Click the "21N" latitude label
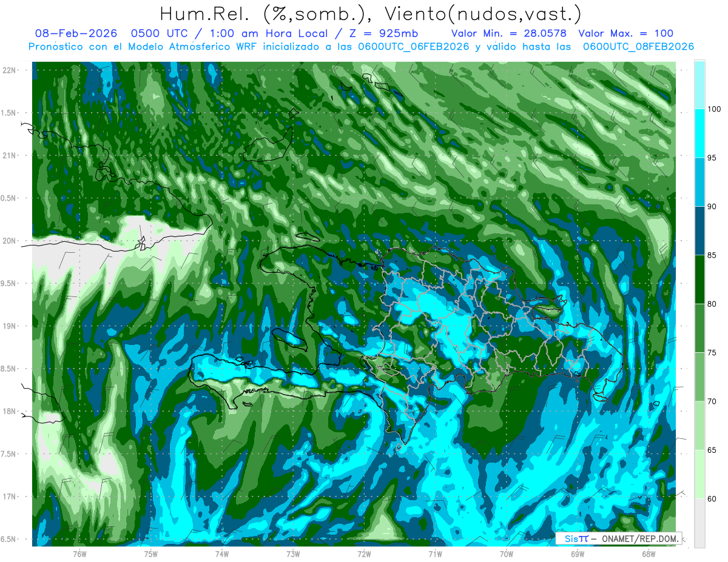Image resolution: width=728 pixels, height=562 pixels. [x=9, y=156]
